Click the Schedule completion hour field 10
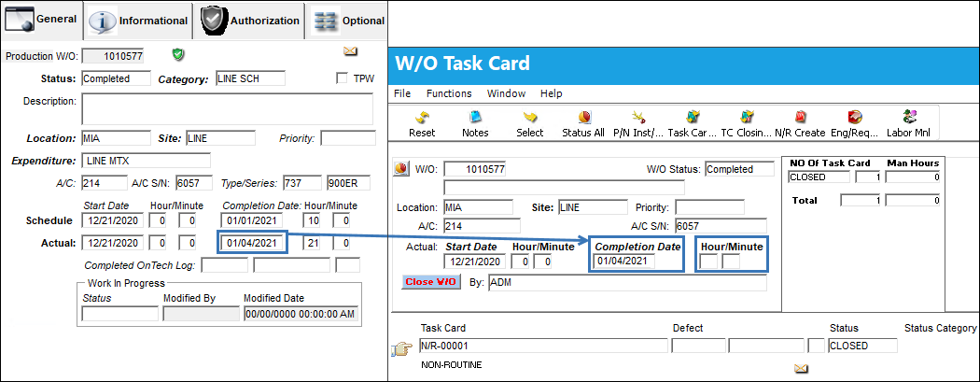This screenshot has width=980, height=382. pos(311,220)
